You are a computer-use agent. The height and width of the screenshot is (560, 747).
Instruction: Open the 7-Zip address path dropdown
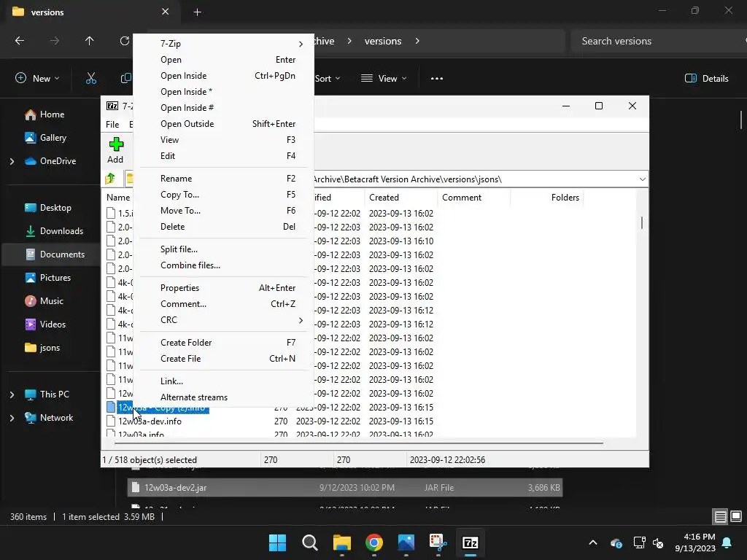(642, 179)
